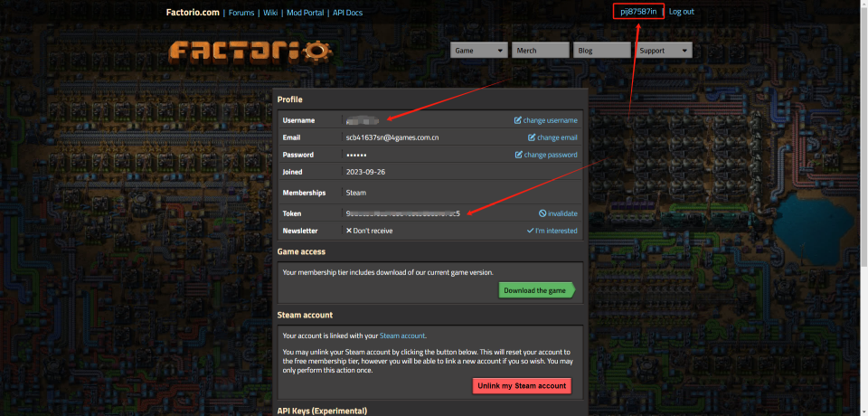
Task: Visit the Wiki link
Action: click(x=271, y=13)
